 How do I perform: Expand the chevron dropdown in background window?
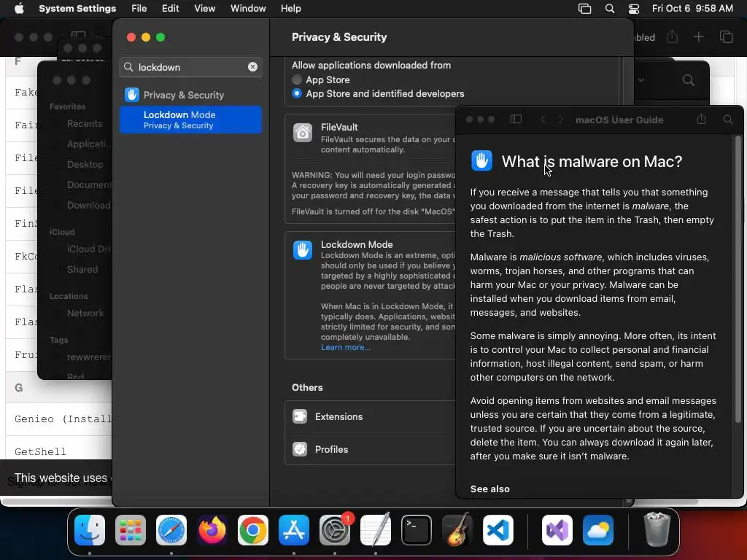coord(641,80)
